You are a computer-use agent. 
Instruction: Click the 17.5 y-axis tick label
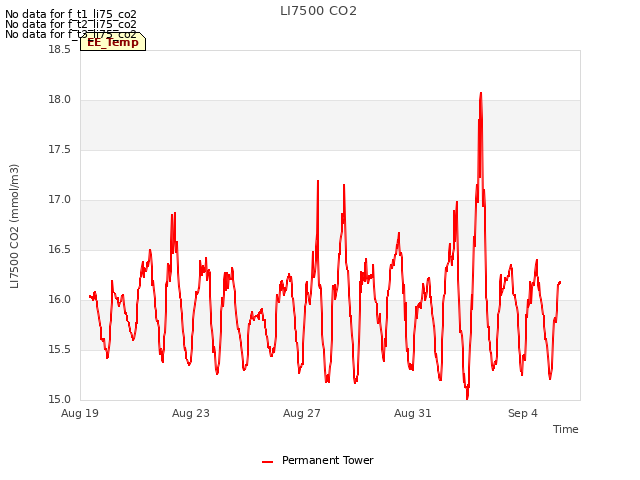click(x=60, y=150)
